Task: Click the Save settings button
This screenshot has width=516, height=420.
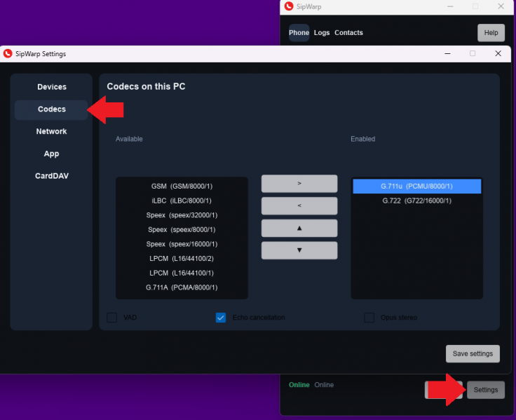Action: [x=473, y=354]
